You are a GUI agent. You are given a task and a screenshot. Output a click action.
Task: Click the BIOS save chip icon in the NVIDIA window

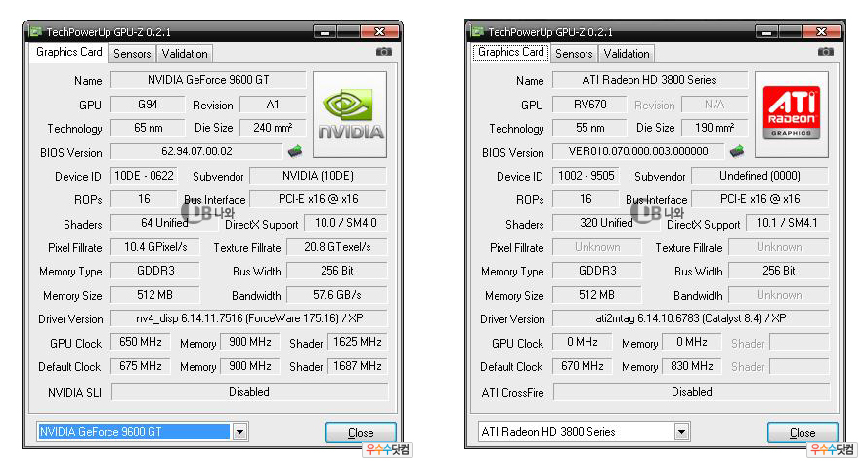point(295,150)
